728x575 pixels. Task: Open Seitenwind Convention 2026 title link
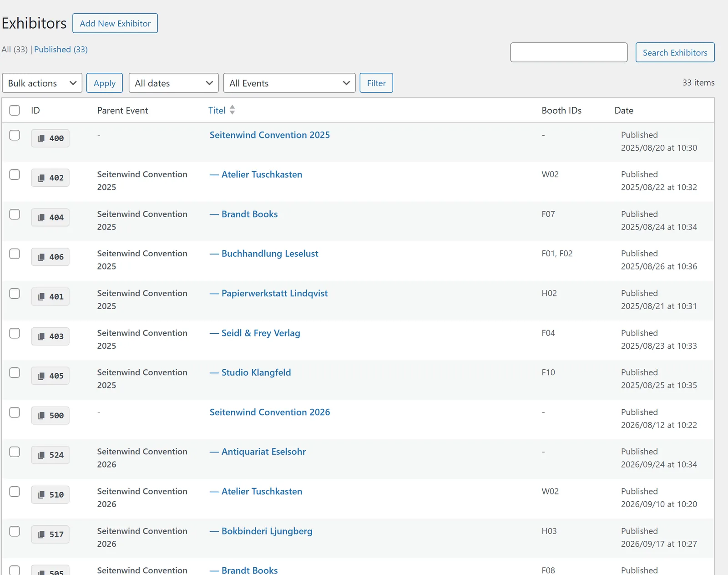point(270,412)
